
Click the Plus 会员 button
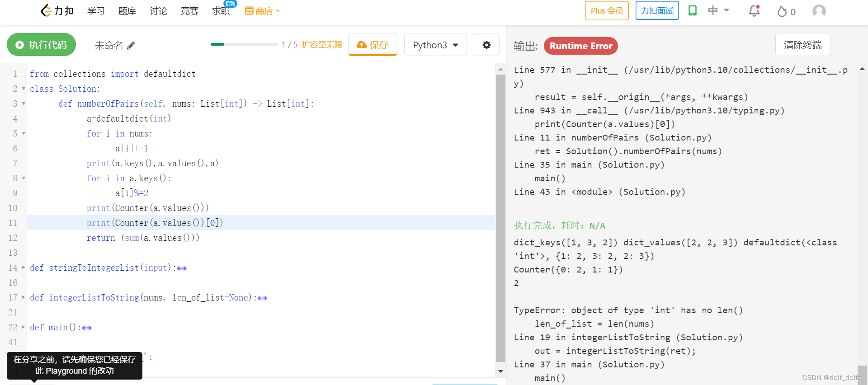coord(607,10)
